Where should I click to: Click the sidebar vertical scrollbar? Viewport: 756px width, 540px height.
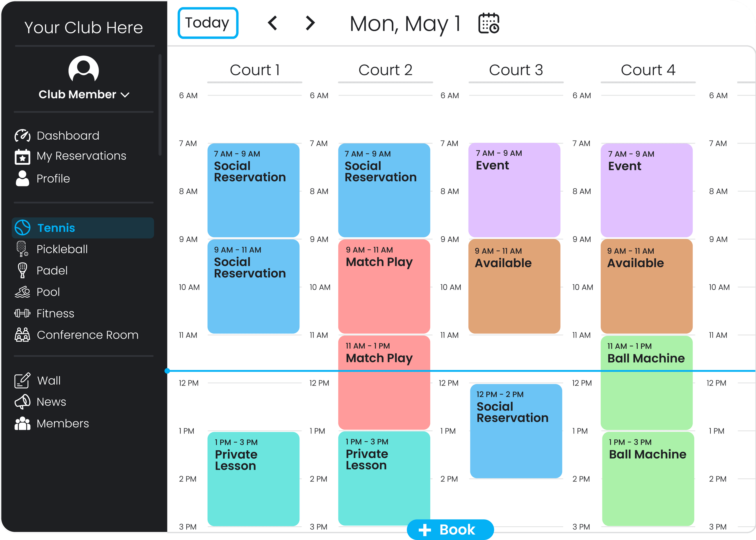coord(160,105)
